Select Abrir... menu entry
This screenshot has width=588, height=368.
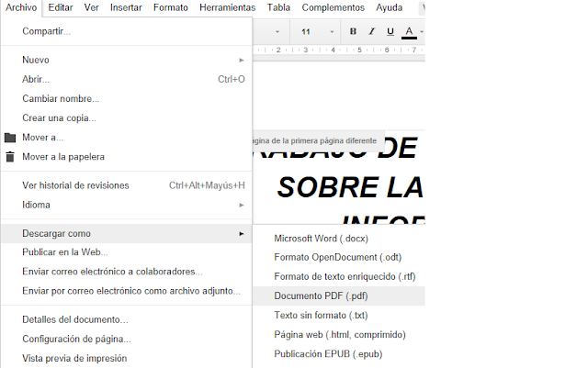pyautogui.click(x=127, y=79)
